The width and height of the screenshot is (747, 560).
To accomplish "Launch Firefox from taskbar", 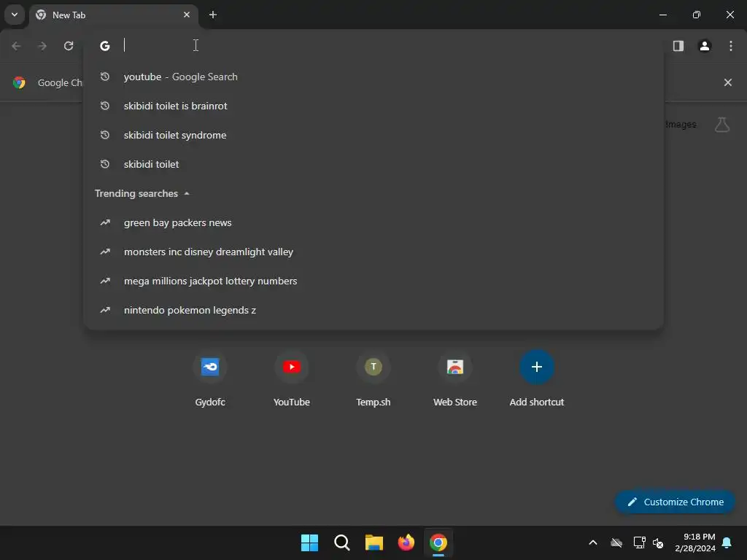I will pyautogui.click(x=406, y=542).
